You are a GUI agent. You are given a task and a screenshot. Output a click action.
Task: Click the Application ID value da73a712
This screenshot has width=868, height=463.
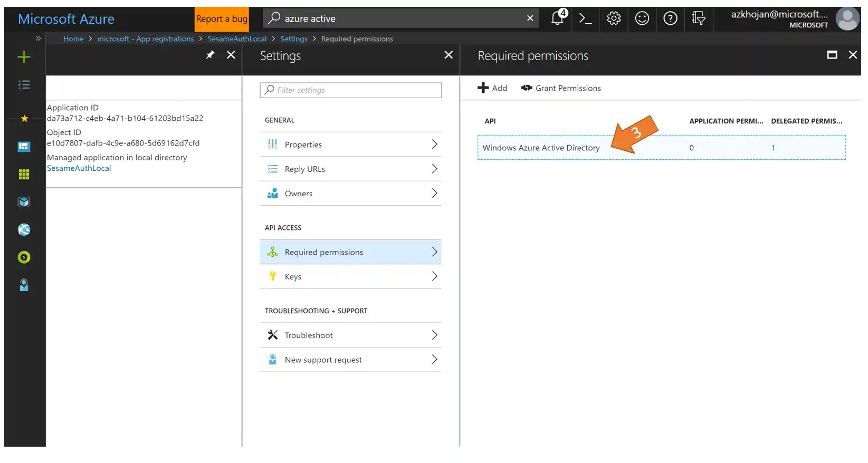click(125, 119)
